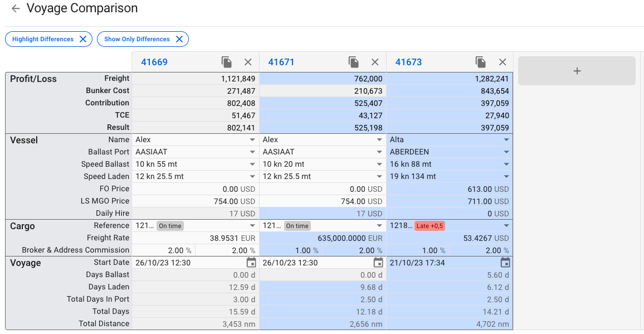Open calendar picker for 41673 start date
644x334 pixels.
tap(506, 263)
